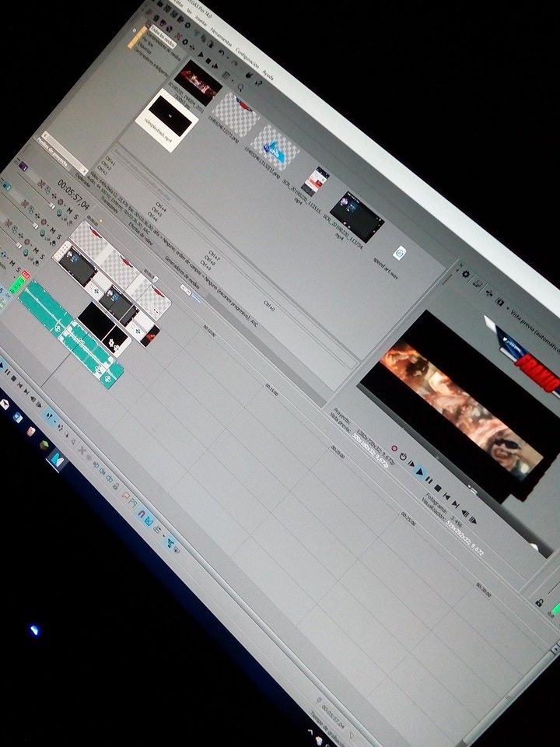Click the preview Record button

pyautogui.click(x=394, y=449)
